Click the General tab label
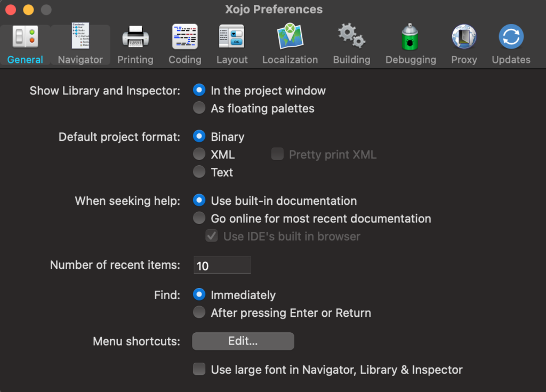This screenshot has height=392, width=546. (25, 60)
